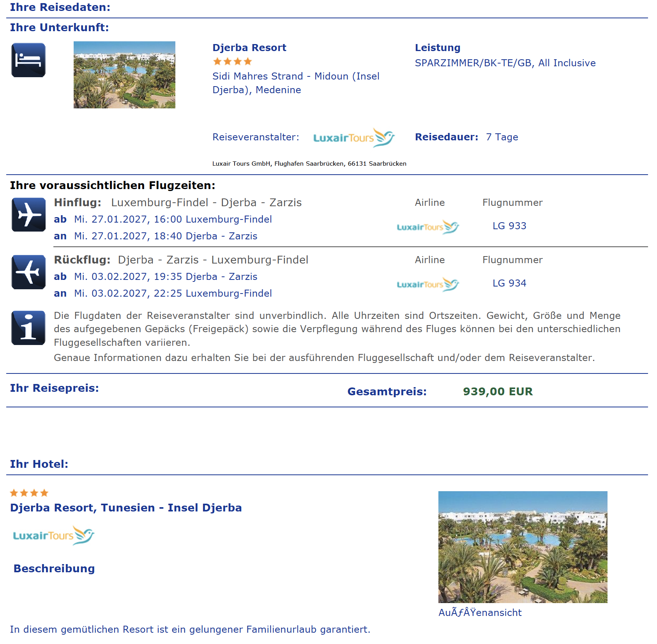Open the small Djerba Resort hotel photo
The image size is (657, 644).
pyautogui.click(x=124, y=75)
